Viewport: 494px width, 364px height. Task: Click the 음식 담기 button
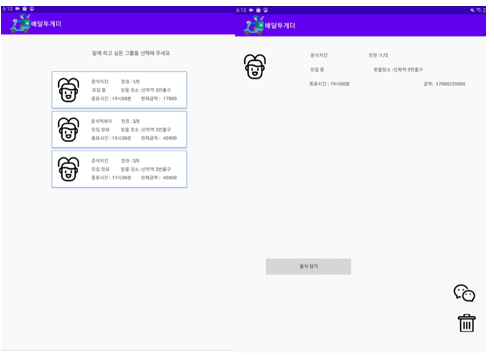pyautogui.click(x=308, y=266)
